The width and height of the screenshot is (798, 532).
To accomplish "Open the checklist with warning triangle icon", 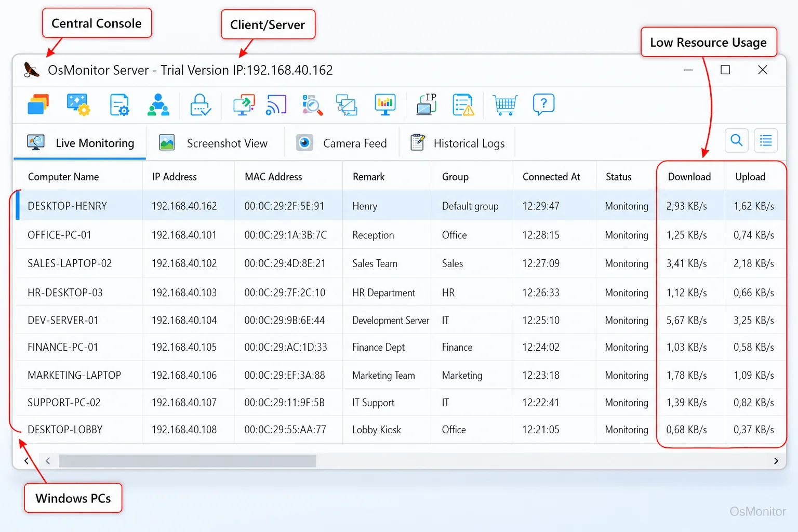I will click(463, 104).
